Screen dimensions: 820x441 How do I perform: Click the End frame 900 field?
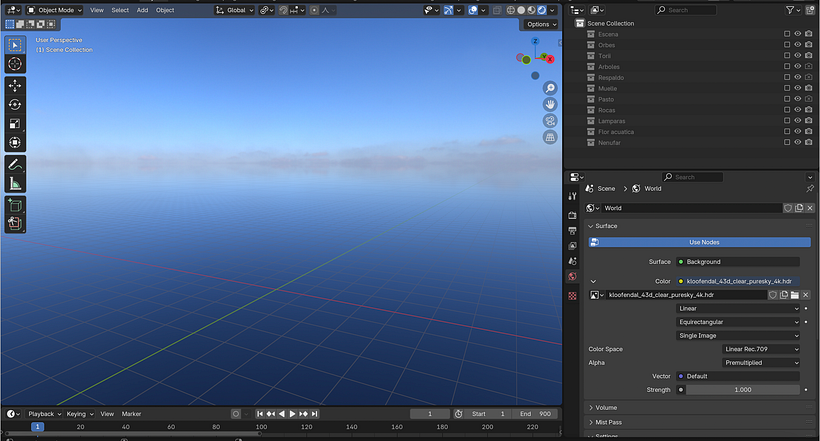pos(534,414)
